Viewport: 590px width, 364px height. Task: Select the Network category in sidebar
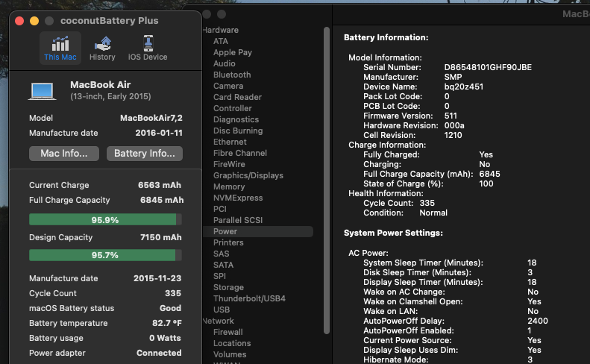click(219, 321)
